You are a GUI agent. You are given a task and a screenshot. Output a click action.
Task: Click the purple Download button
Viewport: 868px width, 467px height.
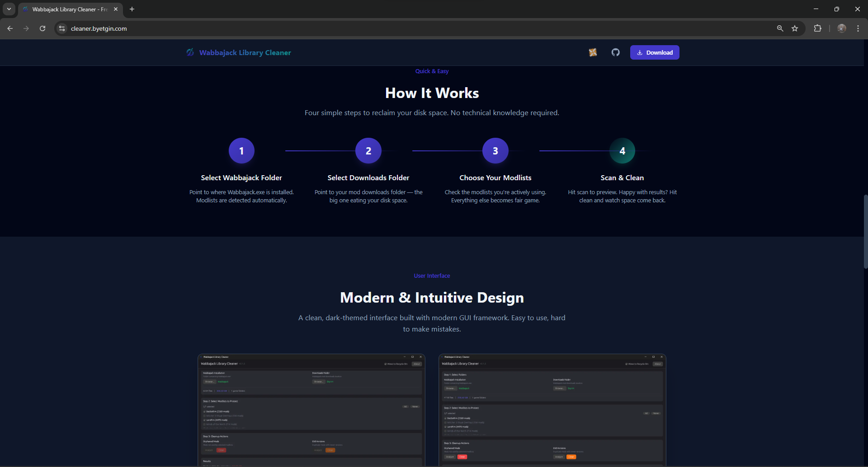tap(654, 52)
